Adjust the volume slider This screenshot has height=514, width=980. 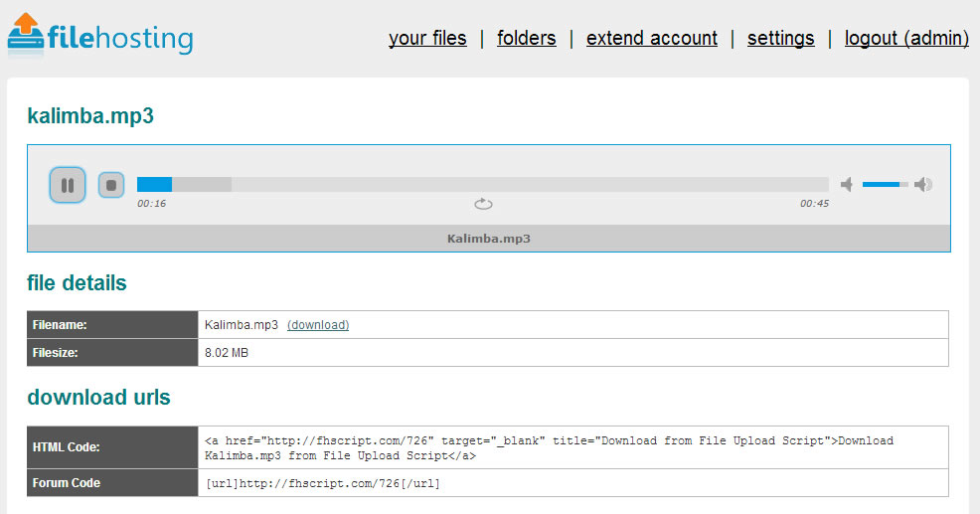click(885, 185)
